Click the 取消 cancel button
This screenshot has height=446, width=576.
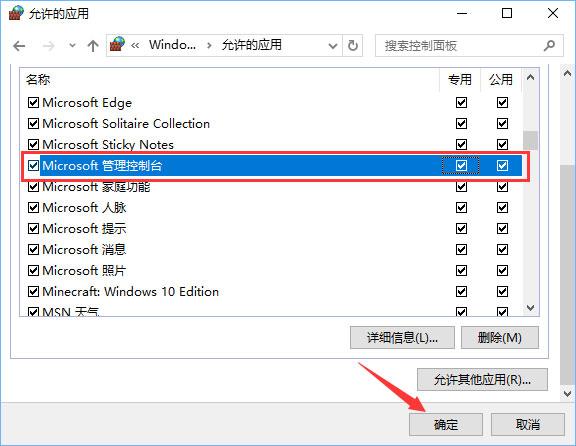pyautogui.click(x=528, y=424)
